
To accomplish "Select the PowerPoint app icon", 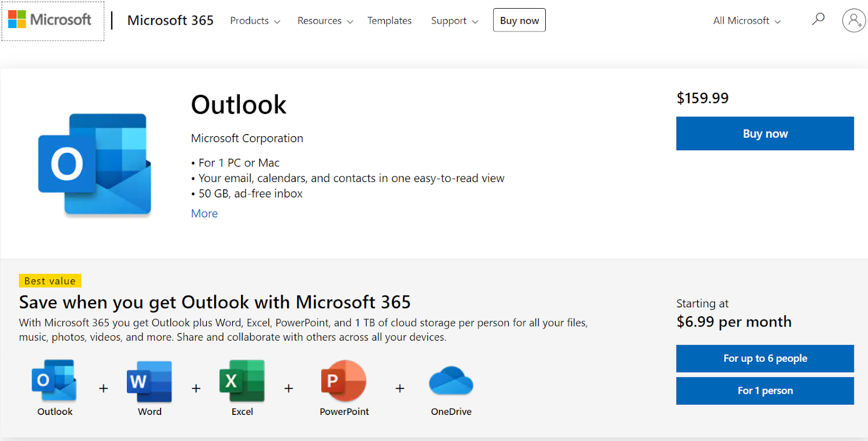I will tap(343, 381).
